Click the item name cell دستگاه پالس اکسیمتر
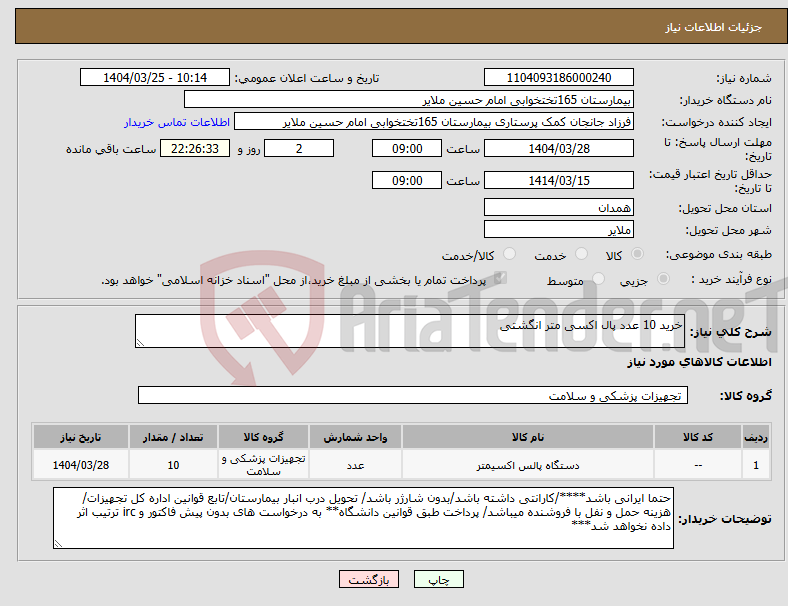This screenshot has height=606, width=788. click(528, 465)
